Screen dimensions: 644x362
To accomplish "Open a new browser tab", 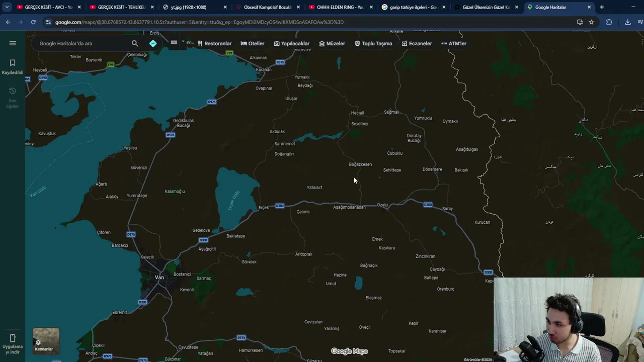I will click(602, 7).
